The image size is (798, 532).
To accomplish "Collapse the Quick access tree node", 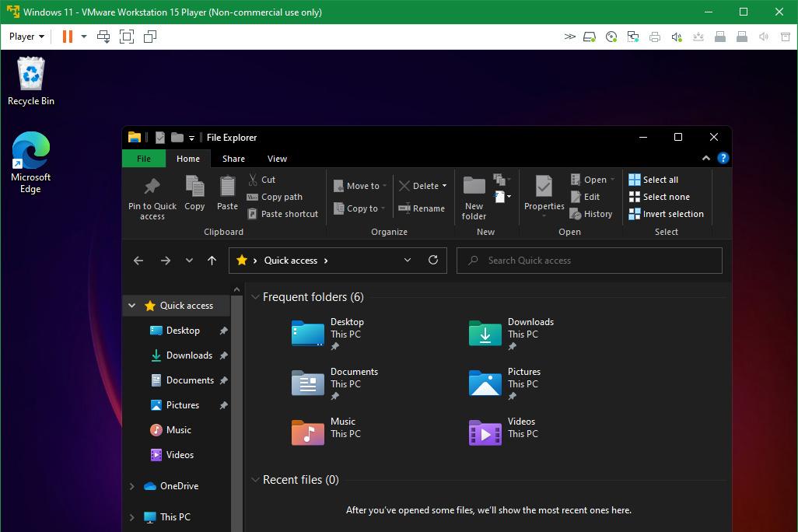I will click(131, 306).
